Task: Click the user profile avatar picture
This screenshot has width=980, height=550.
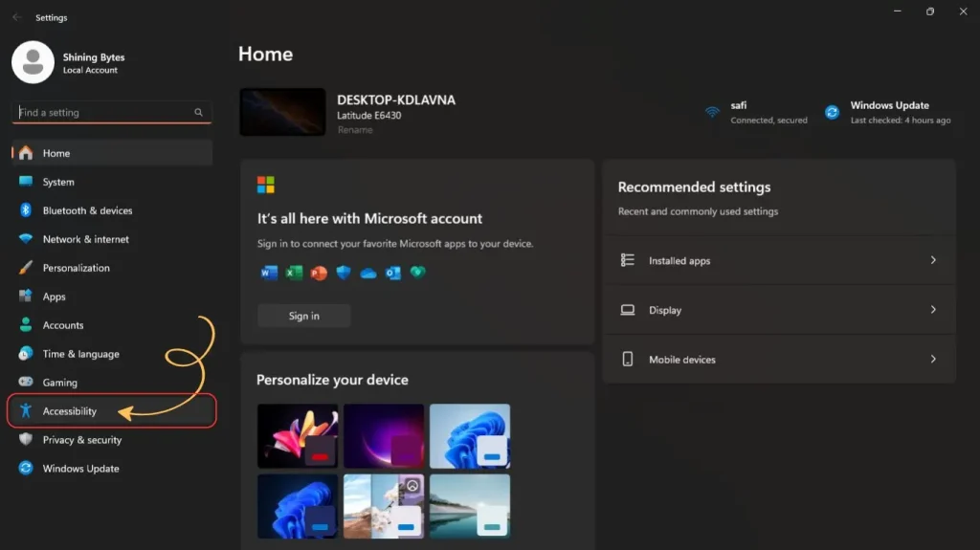Action: coord(33,63)
